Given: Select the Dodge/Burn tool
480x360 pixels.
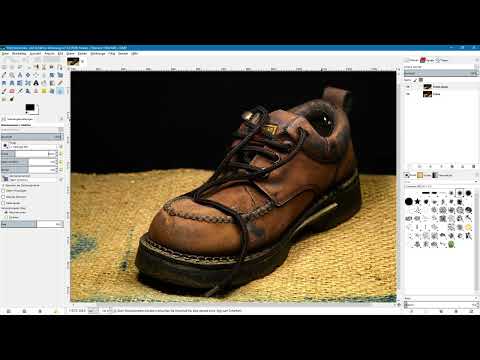Looking at the screenshot, I should click(12, 99).
